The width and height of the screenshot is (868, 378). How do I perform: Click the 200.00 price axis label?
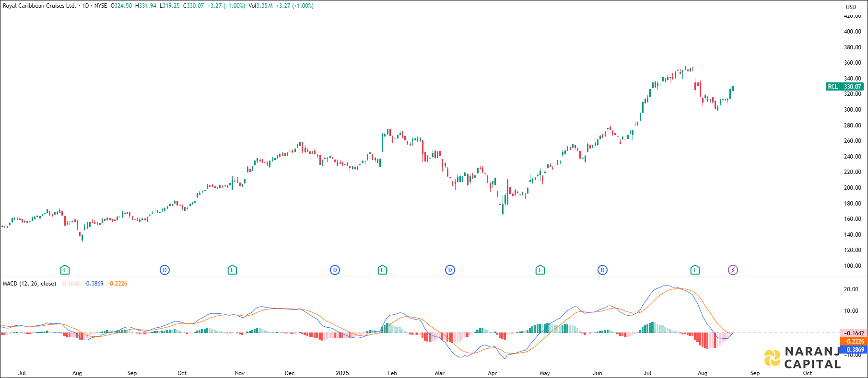pyautogui.click(x=852, y=188)
